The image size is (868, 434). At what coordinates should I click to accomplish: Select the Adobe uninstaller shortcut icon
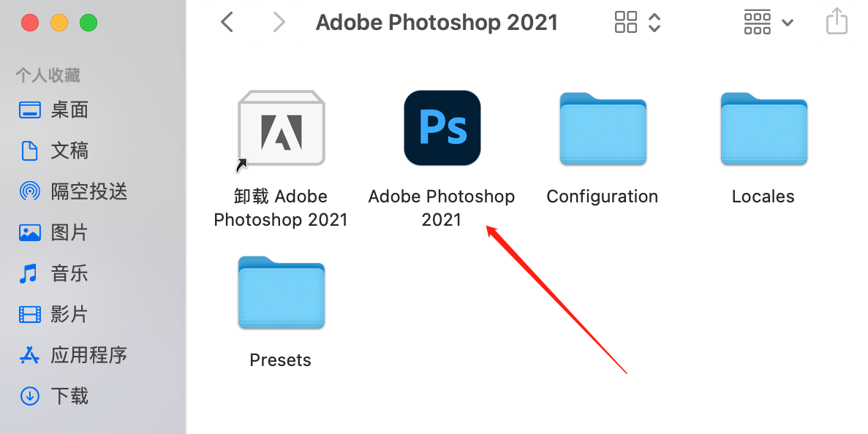coord(281,129)
